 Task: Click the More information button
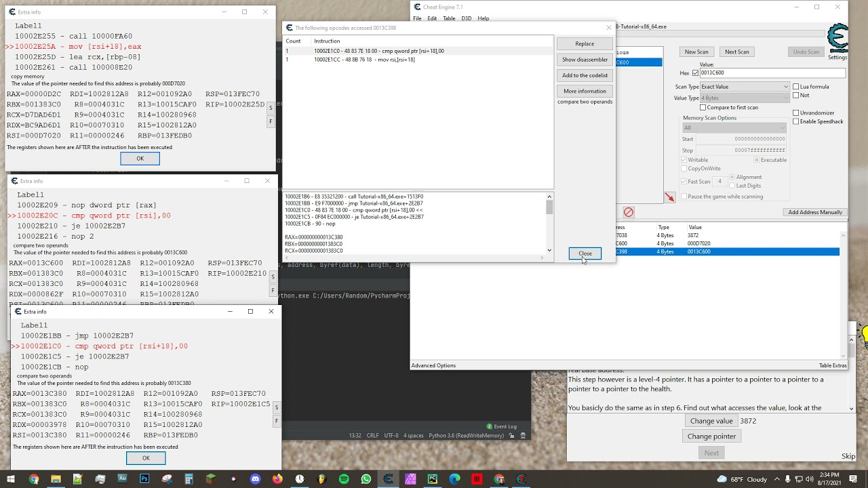(x=585, y=91)
